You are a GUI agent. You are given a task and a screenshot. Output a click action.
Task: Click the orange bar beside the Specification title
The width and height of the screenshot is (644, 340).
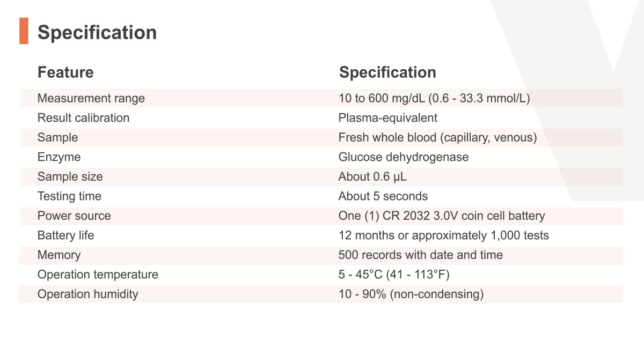(24, 31)
